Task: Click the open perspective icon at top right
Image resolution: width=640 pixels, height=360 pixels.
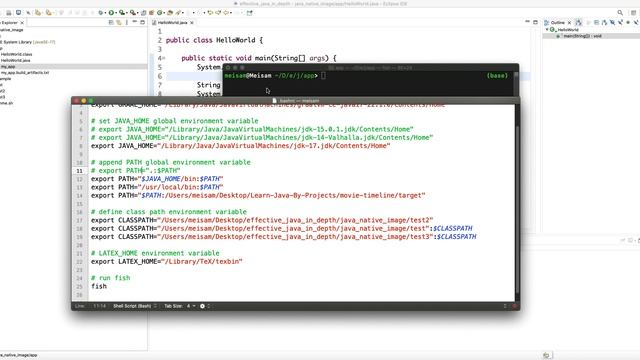Action: [x=633, y=13]
